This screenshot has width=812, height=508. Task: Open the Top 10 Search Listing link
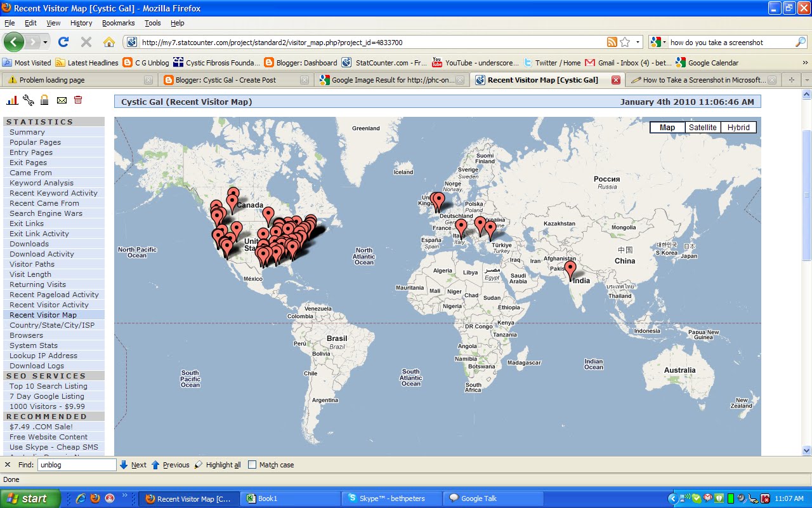(49, 386)
